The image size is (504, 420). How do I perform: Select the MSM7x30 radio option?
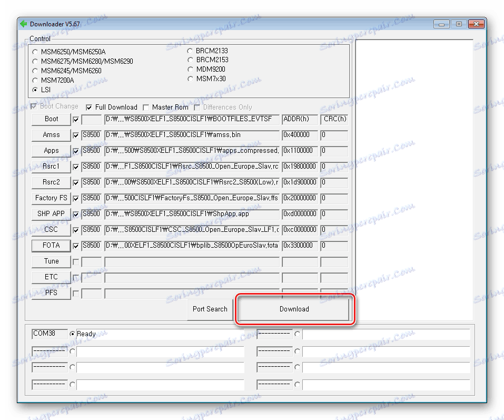click(x=190, y=79)
